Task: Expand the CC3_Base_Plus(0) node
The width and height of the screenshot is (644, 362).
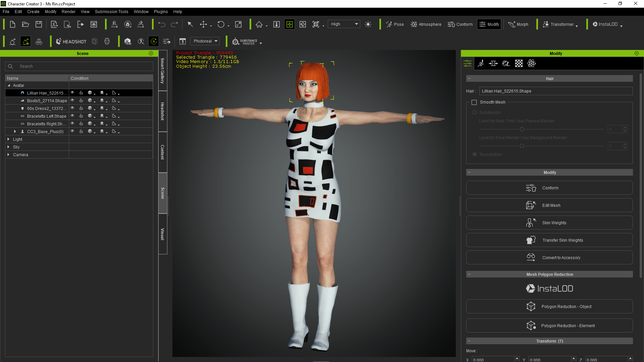Action: 15,131
